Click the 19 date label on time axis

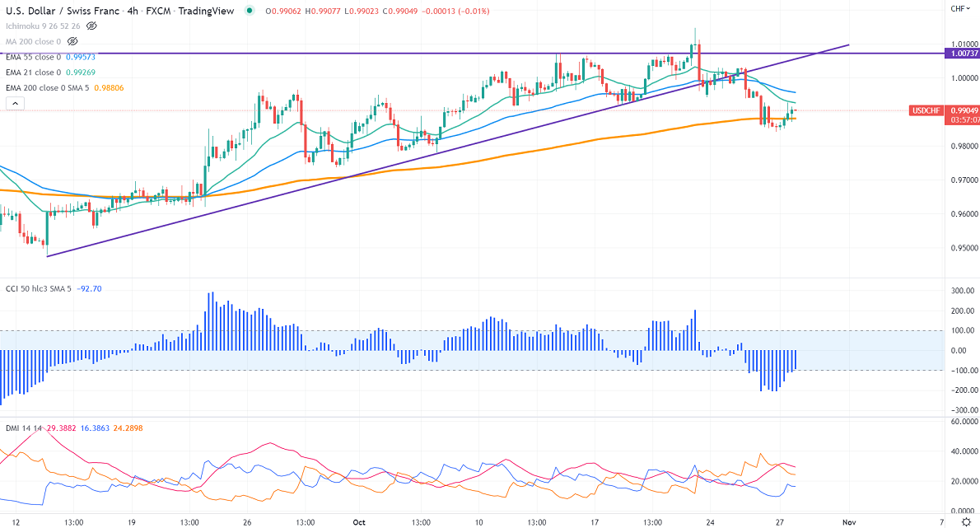click(x=131, y=522)
